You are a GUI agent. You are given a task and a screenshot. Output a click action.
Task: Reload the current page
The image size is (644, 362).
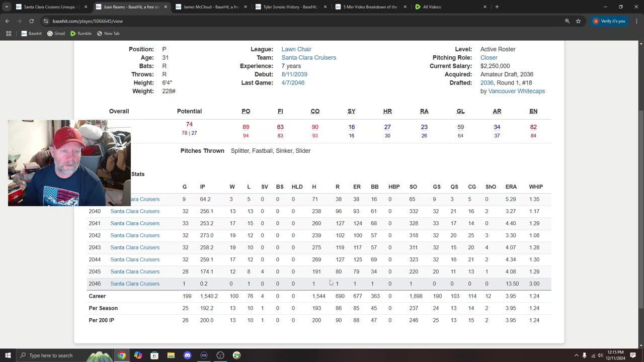point(31,21)
